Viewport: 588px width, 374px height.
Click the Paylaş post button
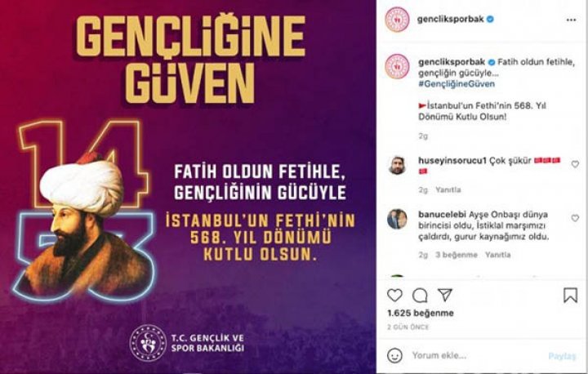562,355
